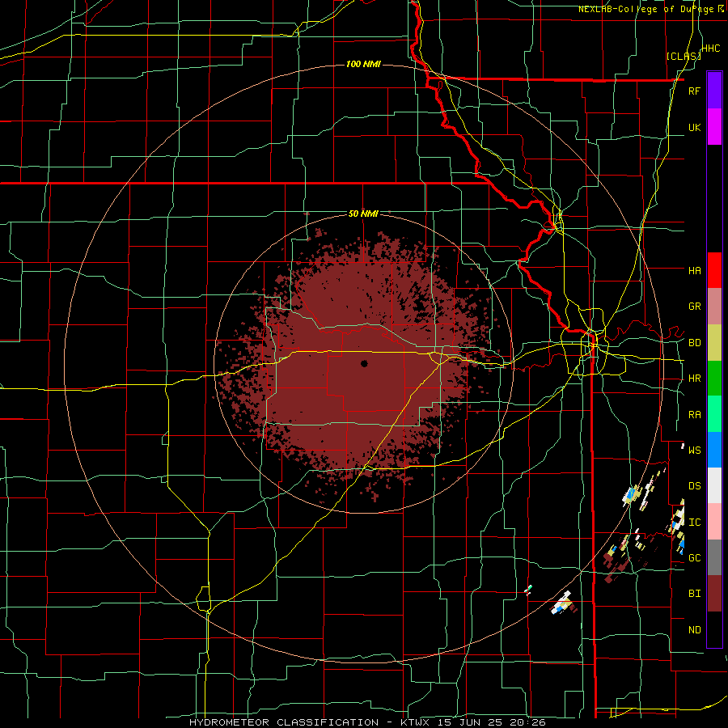This screenshot has width=728, height=728.
Task: Click the HA legend label
Action: tap(694, 270)
